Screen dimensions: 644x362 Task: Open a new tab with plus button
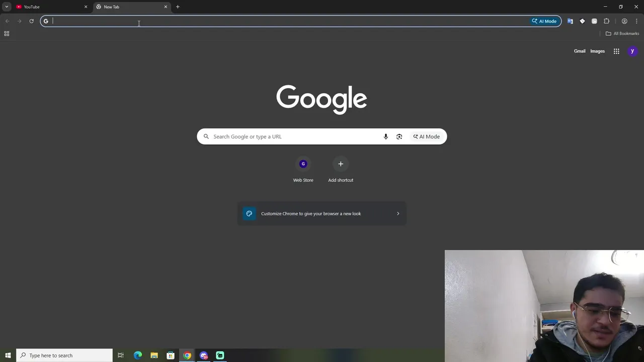pyautogui.click(x=178, y=7)
